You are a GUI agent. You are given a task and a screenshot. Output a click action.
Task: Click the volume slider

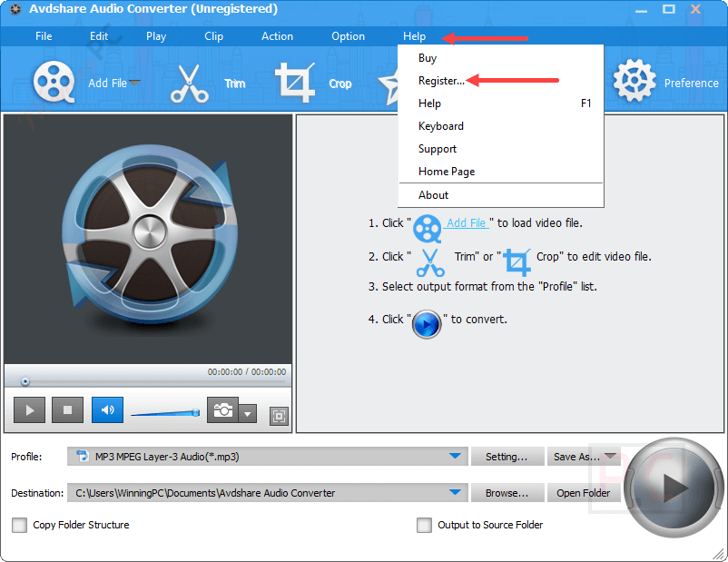[165, 412]
